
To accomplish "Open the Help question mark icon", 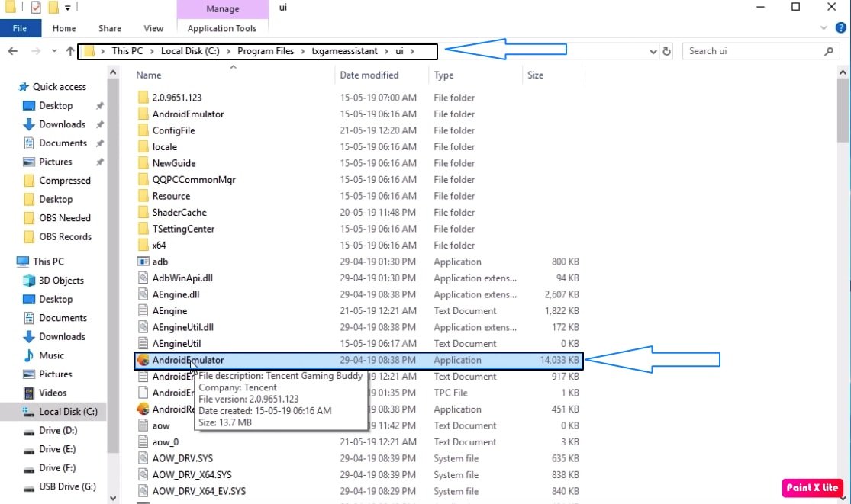I will pos(840,27).
